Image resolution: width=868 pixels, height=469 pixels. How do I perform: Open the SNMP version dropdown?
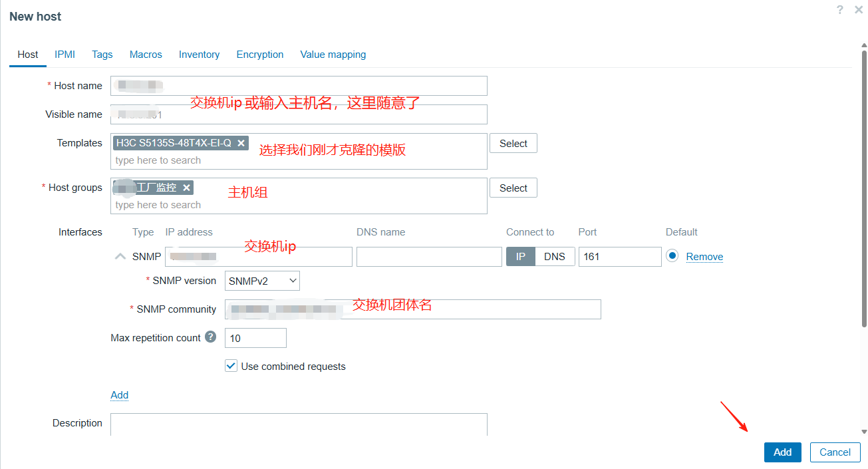263,281
